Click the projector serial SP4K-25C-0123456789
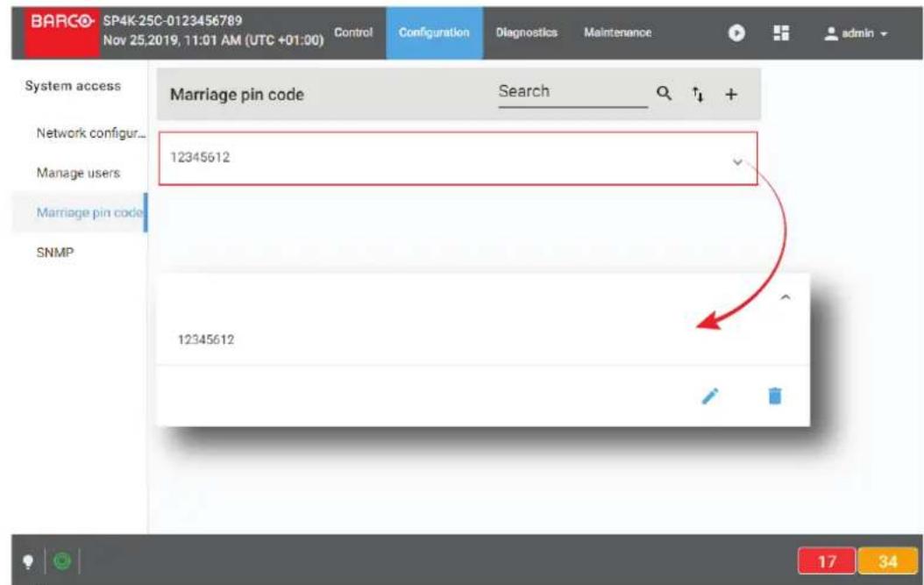Screen dimensions: 924x585 click(x=173, y=21)
